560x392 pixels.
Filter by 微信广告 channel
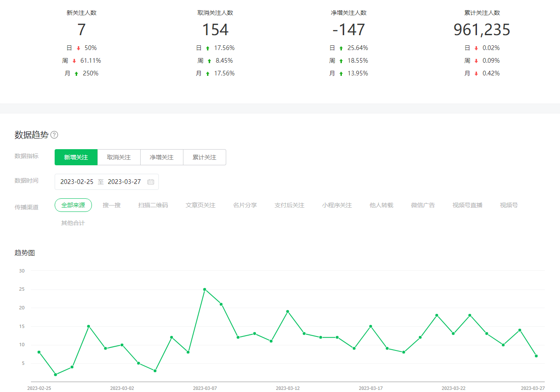pyautogui.click(x=423, y=205)
